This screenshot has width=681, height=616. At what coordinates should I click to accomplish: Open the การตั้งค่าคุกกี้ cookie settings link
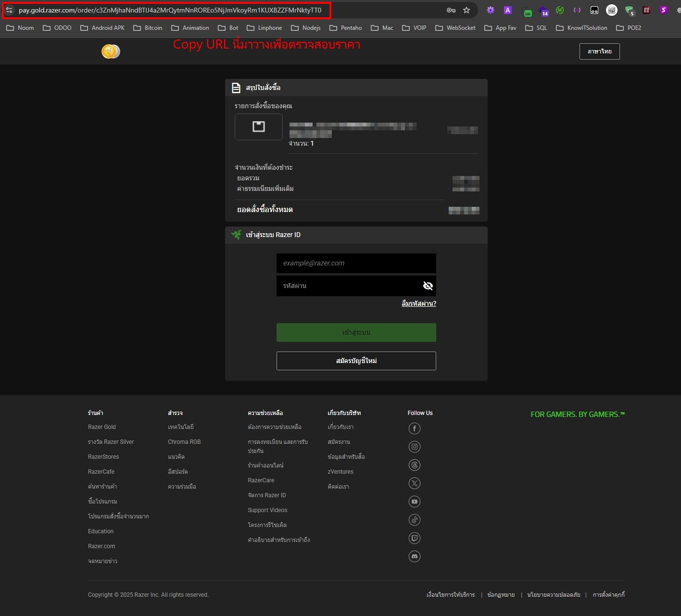click(609, 595)
